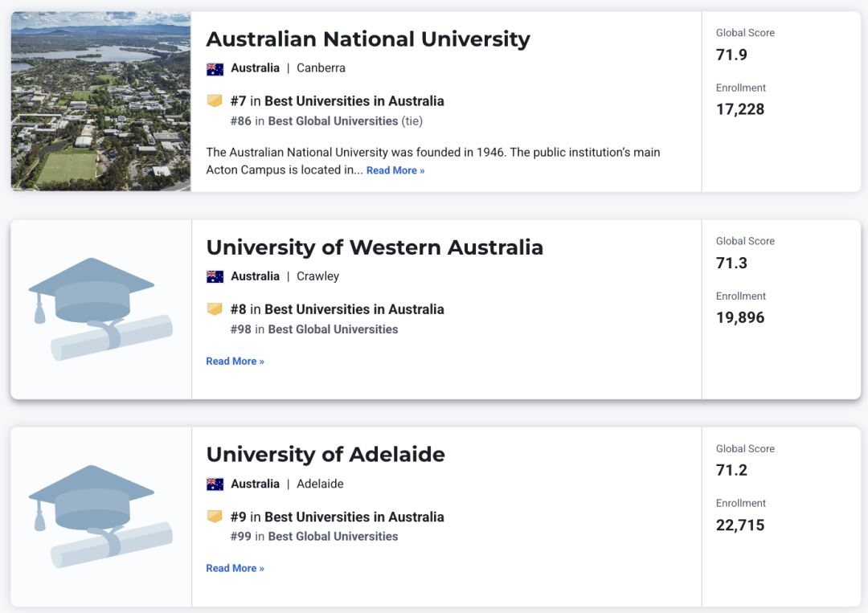Click the description text about founding in 1946
868x613 pixels.
[x=433, y=161]
